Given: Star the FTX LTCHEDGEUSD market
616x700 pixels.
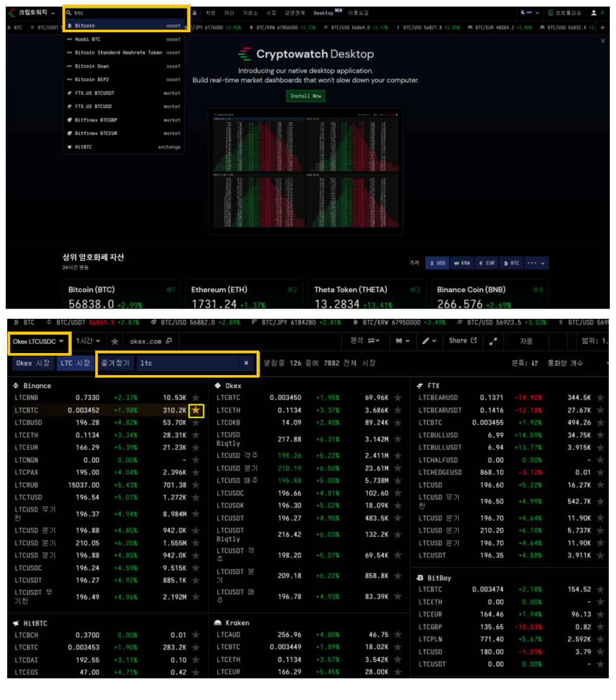Looking at the screenshot, I should 600,472.
